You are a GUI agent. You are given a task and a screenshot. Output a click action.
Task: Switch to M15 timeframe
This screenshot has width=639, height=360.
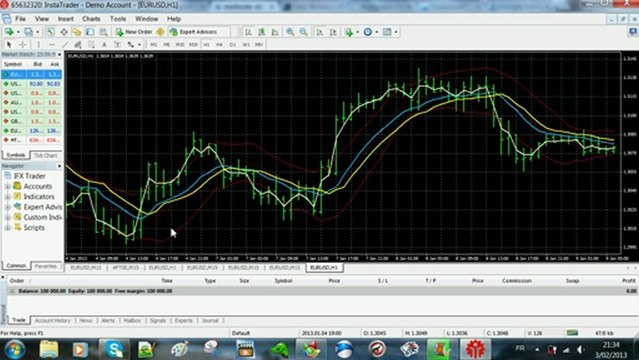180,44
